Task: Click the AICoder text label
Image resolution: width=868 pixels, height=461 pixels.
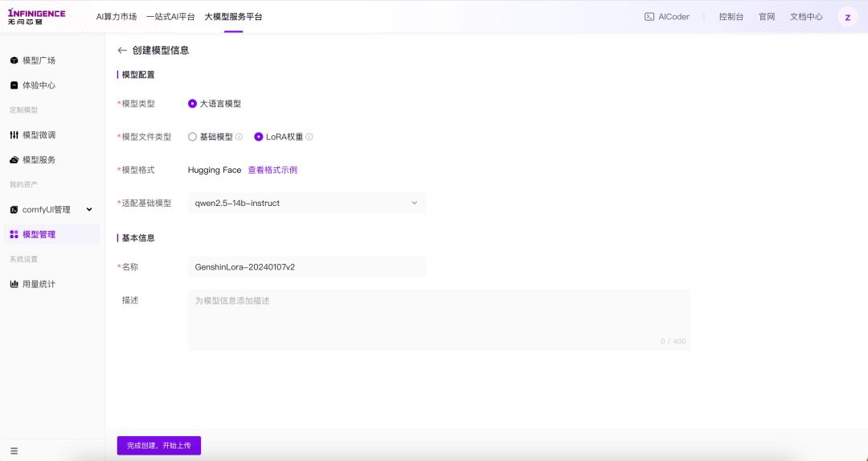Action: click(x=674, y=17)
